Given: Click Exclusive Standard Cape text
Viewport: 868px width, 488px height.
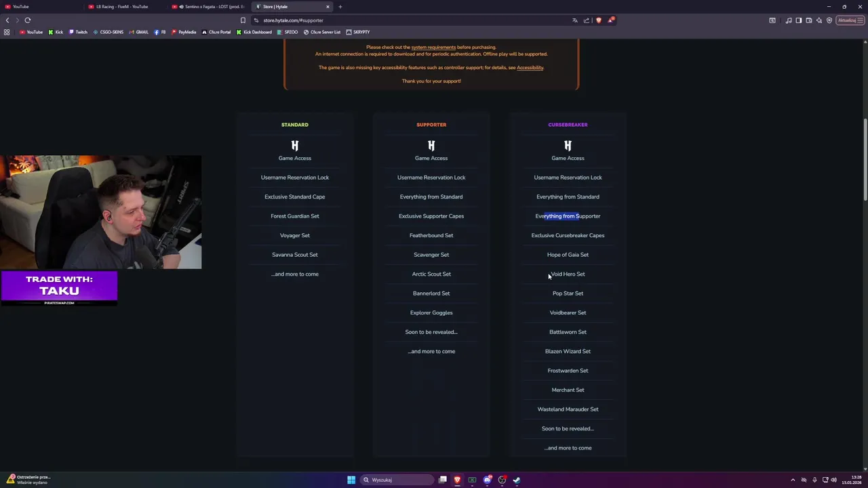Looking at the screenshot, I should [x=295, y=197].
